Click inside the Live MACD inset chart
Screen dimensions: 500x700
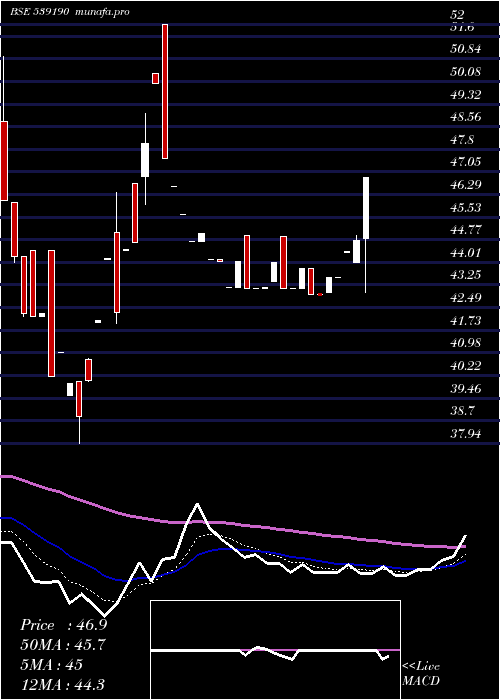click(x=275, y=650)
